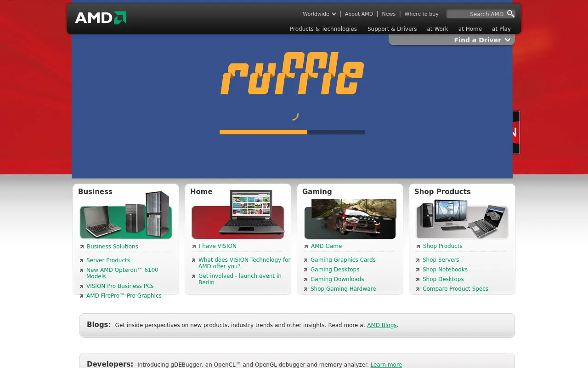The height and width of the screenshot is (368, 588).
Task: Open Get involved launch event in Berlin
Action: [240, 279]
